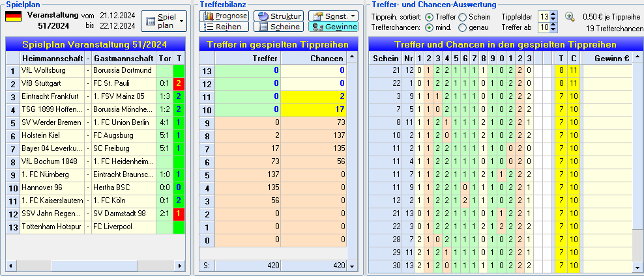The width and height of the screenshot is (644, 276).
Task: Decrease Treffer ab value with down arrow
Action: (553, 30)
